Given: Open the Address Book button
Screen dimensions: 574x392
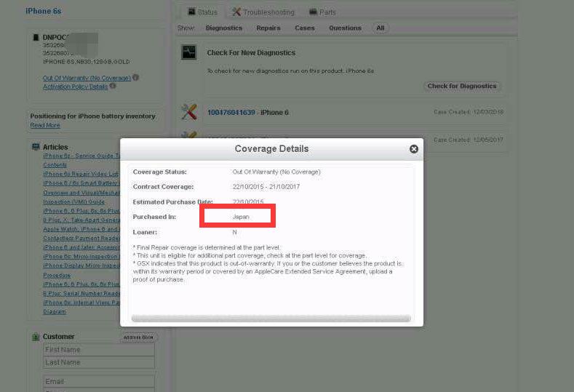Looking at the screenshot, I should 138,337.
